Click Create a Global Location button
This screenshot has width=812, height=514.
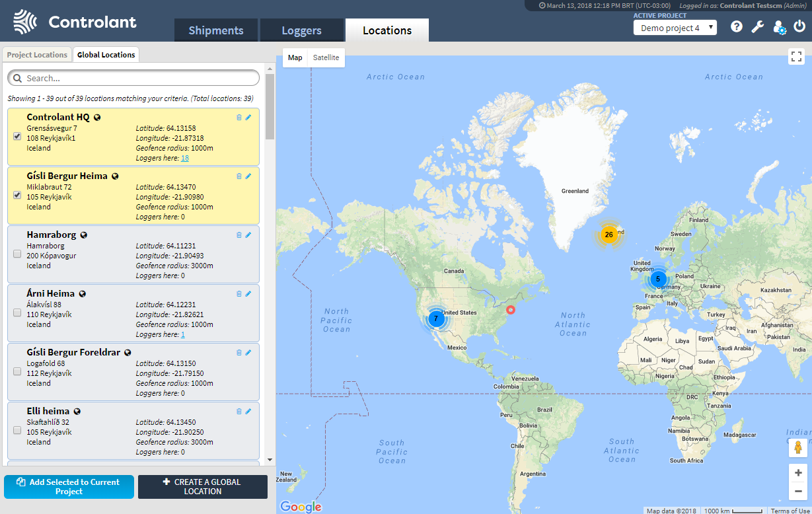(x=203, y=487)
